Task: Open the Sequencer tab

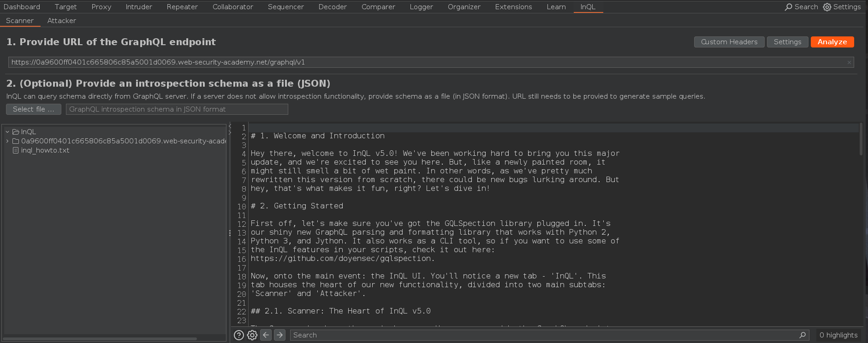Action: tap(286, 7)
